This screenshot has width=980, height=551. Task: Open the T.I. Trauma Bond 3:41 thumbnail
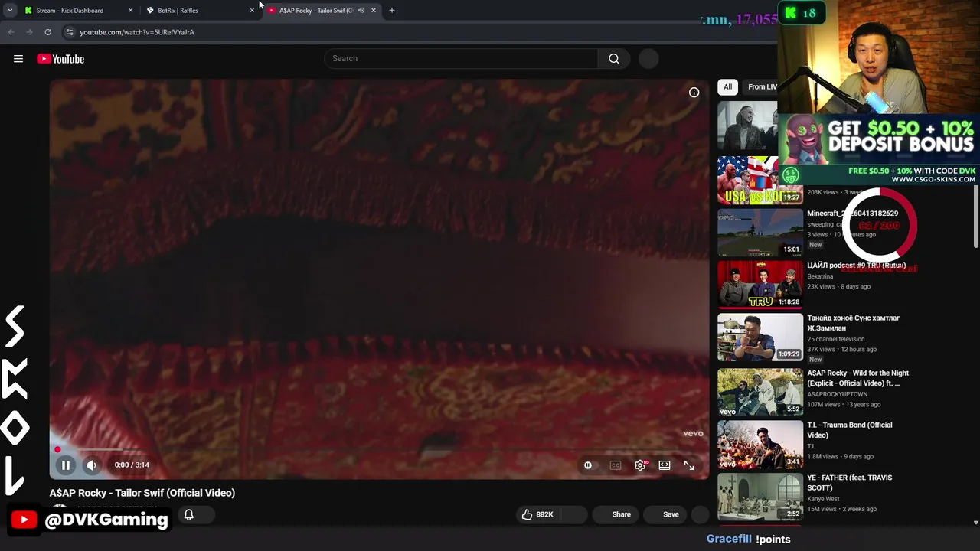pos(760,444)
